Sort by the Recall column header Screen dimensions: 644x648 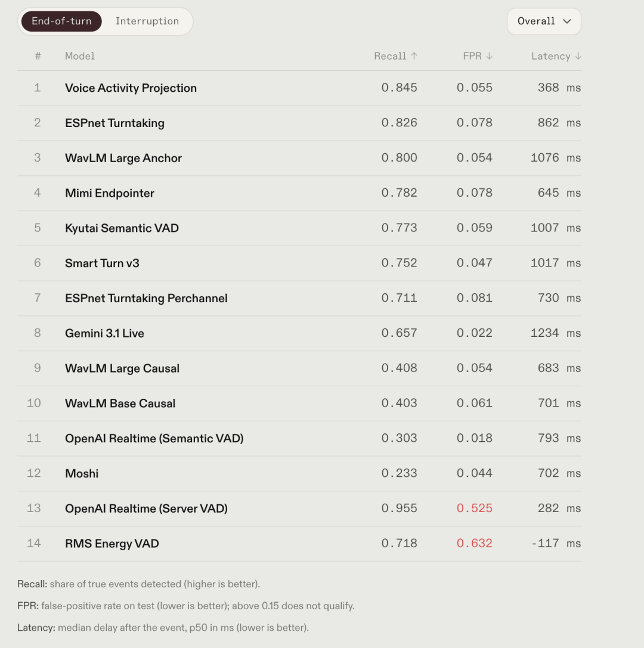395,56
